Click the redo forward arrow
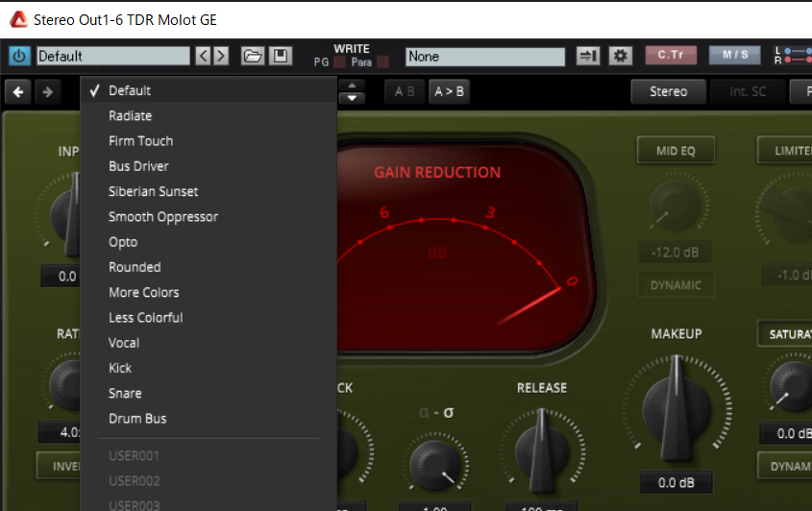Viewport: 812px width, 511px height. tap(48, 92)
